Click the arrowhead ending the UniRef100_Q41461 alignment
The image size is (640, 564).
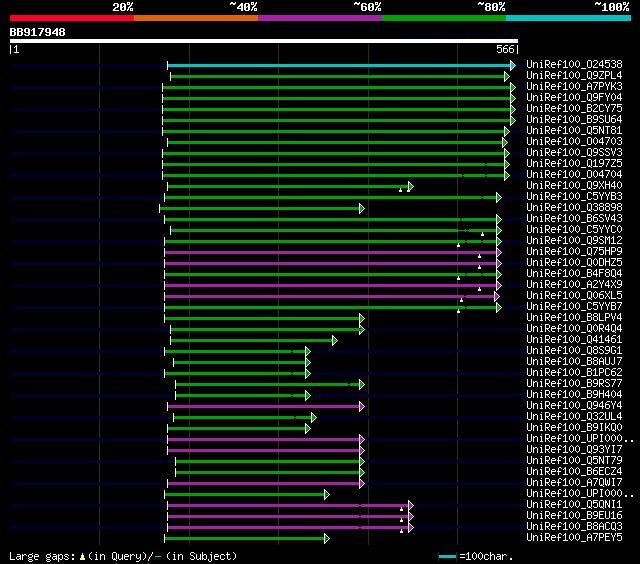(335, 340)
